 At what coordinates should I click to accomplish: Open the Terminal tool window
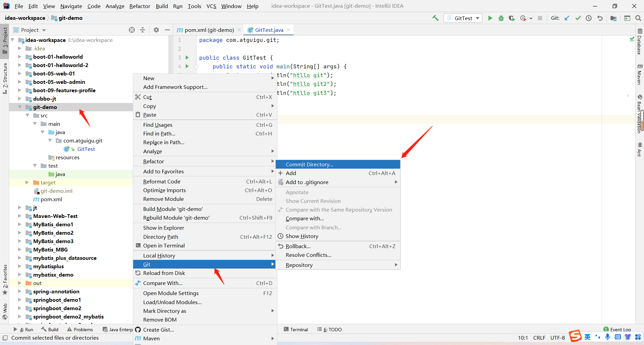click(x=296, y=330)
